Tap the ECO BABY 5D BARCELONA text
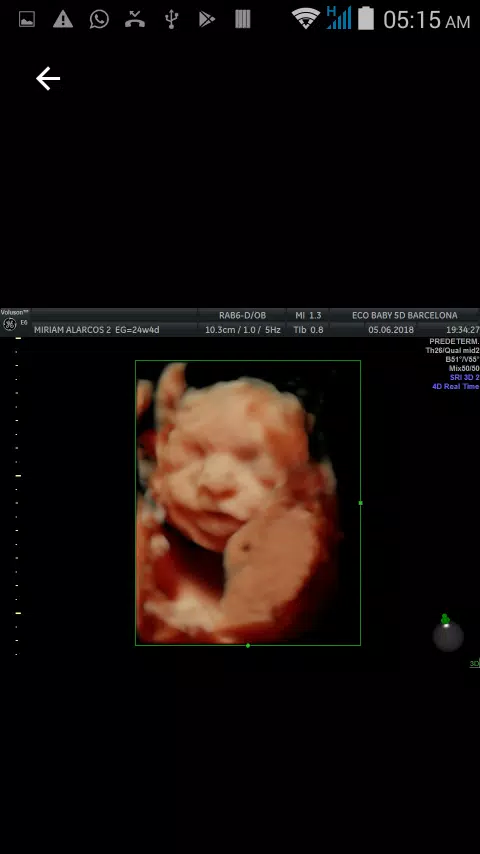480x854 pixels. [x=405, y=315]
